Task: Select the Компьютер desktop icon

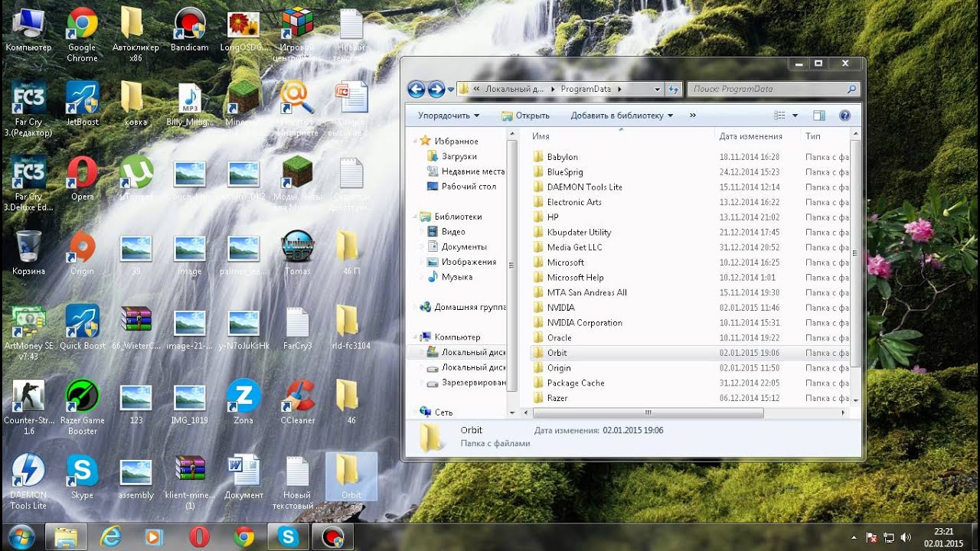Action: tap(29, 30)
